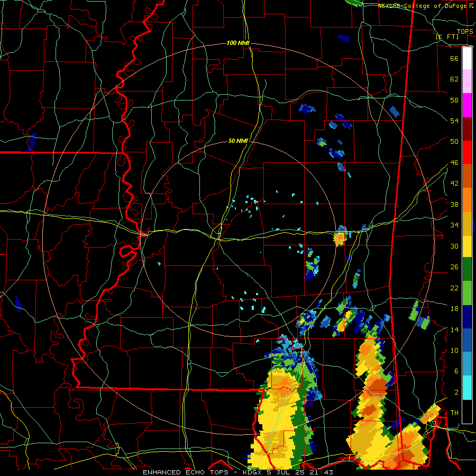Click the 'KDGX' radar site identifier
The height and width of the screenshot is (476, 476).
coord(253,472)
